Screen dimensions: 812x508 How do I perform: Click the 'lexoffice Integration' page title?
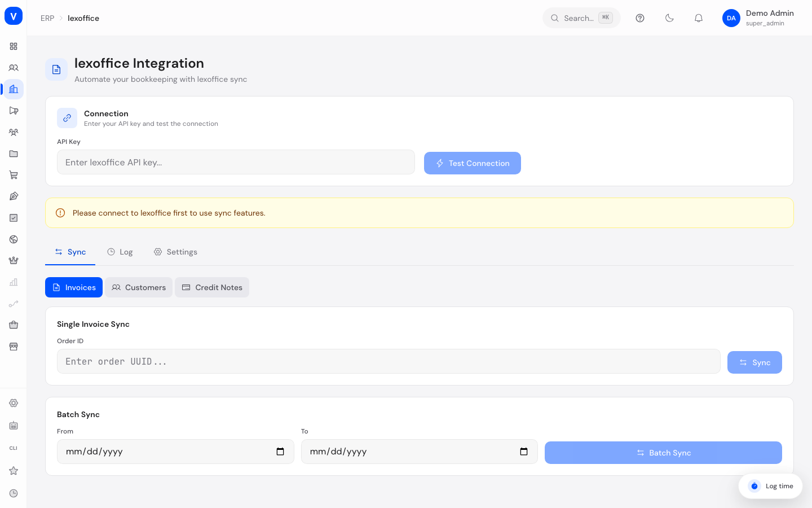(139, 63)
